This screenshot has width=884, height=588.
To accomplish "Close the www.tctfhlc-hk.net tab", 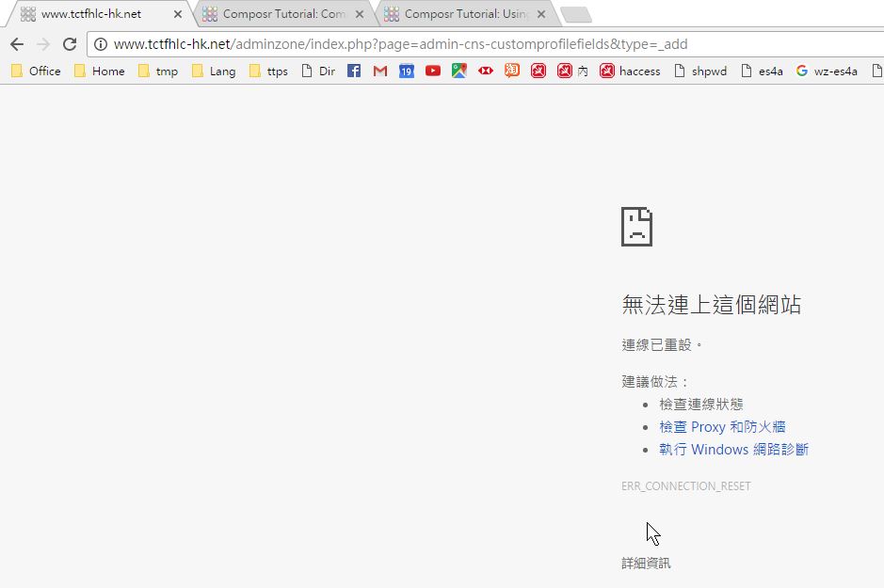I will (x=178, y=14).
